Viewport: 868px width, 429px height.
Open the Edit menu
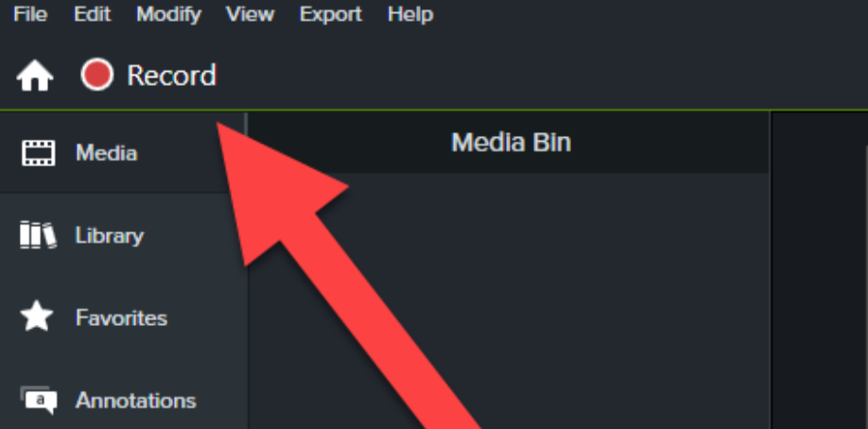[x=93, y=14]
